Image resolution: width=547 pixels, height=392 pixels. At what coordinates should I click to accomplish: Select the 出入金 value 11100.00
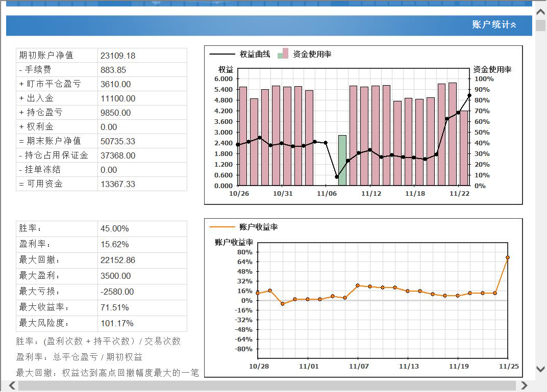point(118,98)
